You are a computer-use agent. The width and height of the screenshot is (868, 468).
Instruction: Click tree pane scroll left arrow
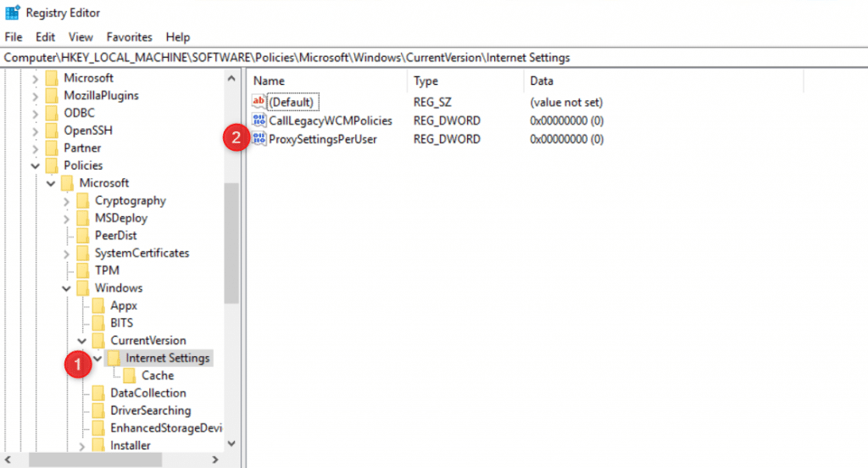click(x=8, y=460)
